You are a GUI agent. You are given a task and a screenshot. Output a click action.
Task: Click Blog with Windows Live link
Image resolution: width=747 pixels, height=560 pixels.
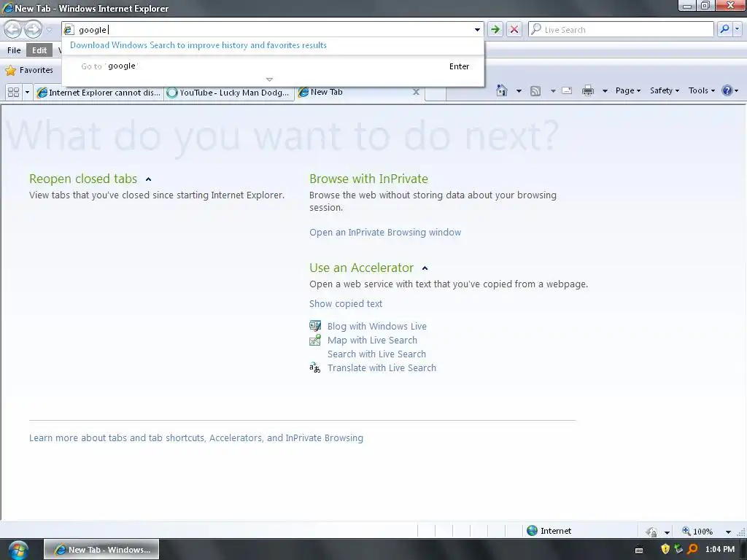(377, 327)
